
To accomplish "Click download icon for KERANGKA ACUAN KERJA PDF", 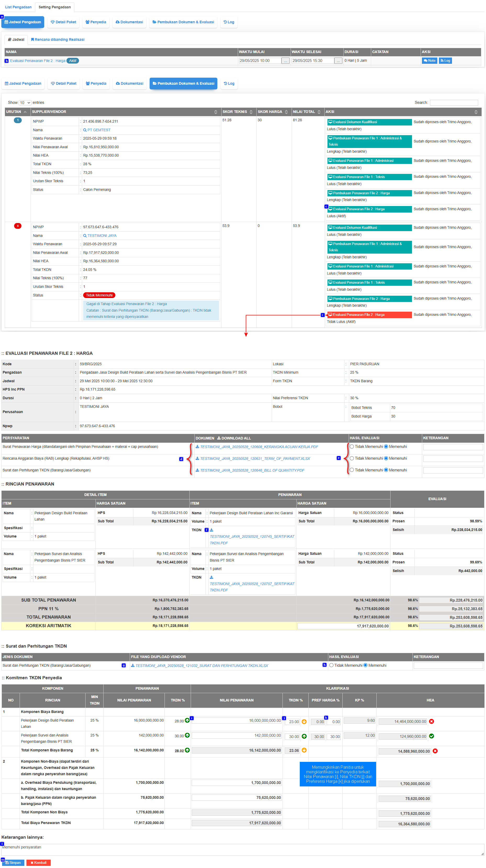I will [x=197, y=447].
